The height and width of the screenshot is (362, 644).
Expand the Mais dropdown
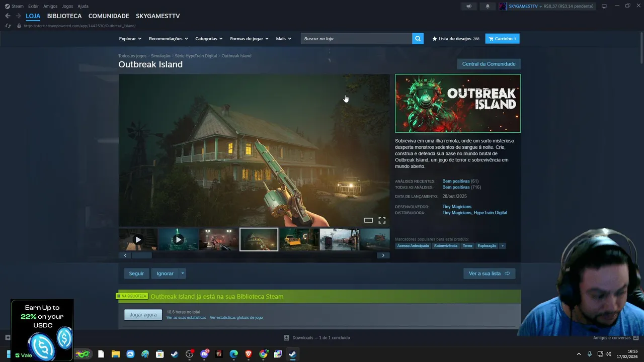[x=283, y=39]
